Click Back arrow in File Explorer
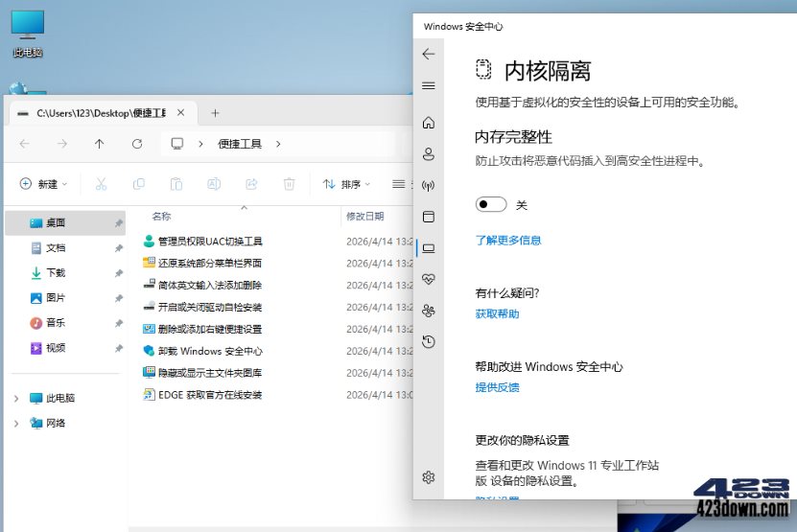Viewport: 797px width, 532px height. [24, 144]
